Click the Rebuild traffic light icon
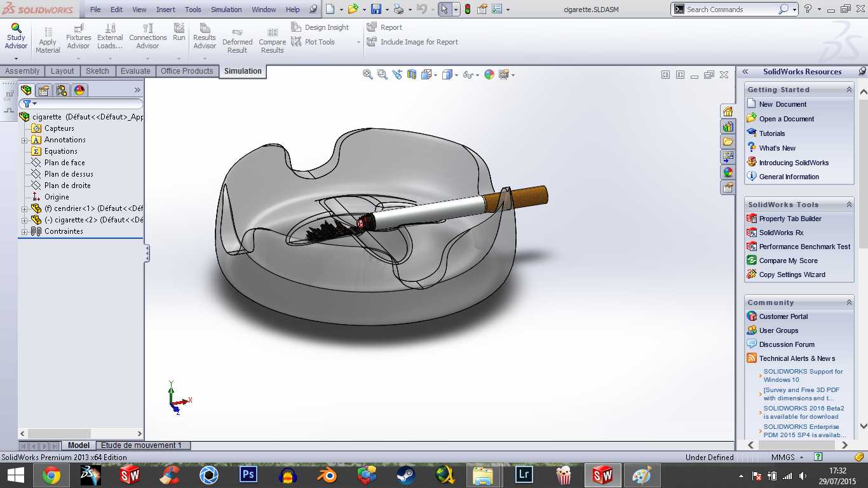Viewport: 868px width, 488px height. pyautogui.click(x=468, y=9)
